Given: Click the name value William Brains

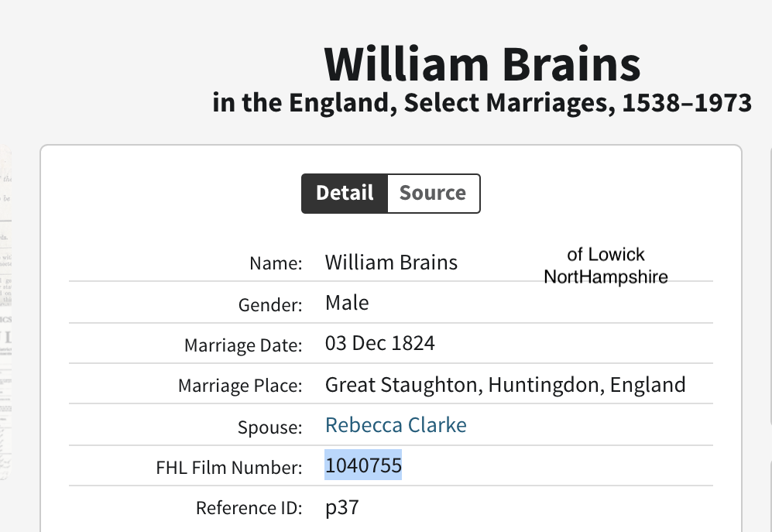Looking at the screenshot, I should click(391, 263).
